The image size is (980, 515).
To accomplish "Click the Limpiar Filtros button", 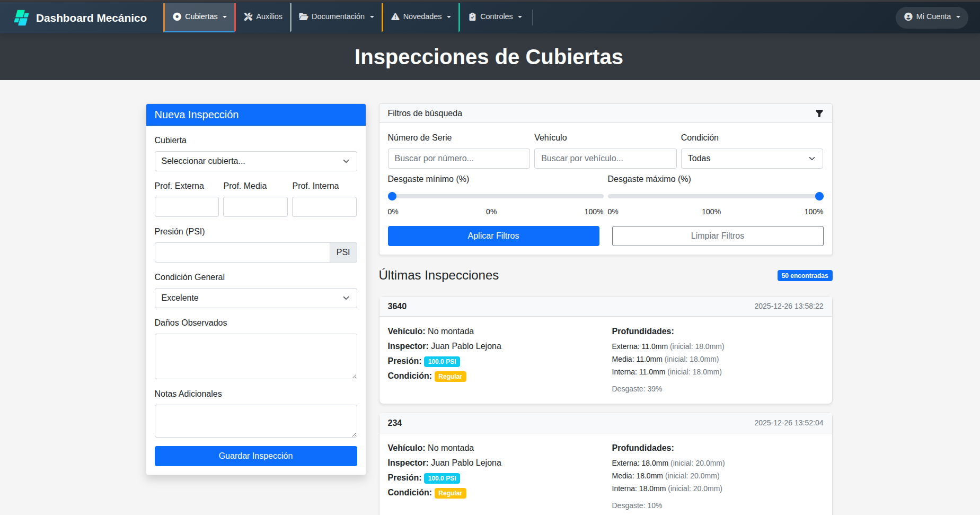I will pos(718,235).
